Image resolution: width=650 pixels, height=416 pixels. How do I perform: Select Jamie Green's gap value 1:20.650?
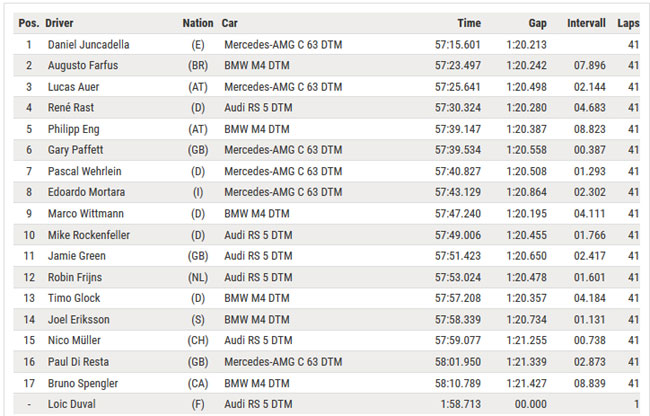pos(526,256)
